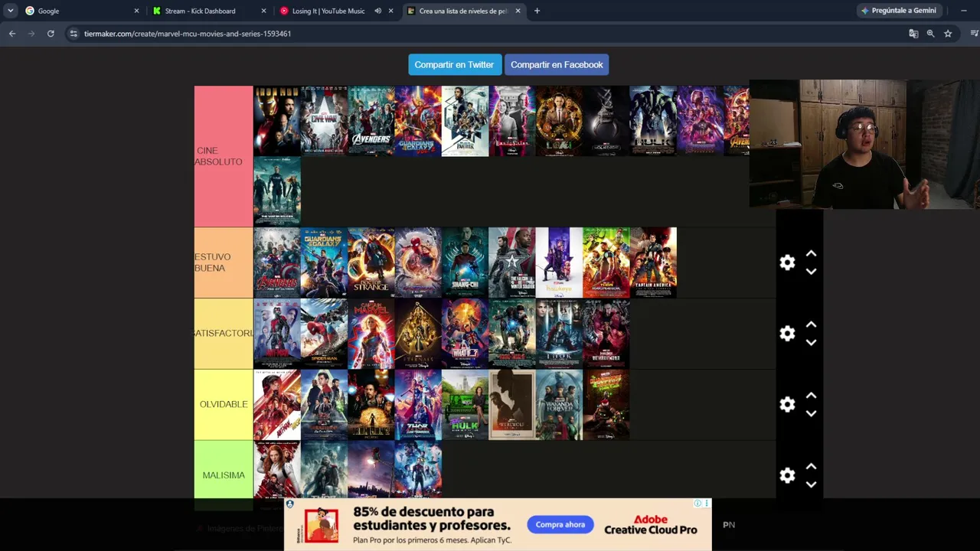Move the SATISFACTORIO tier row down
Viewport: 980px width, 551px height.
click(x=811, y=343)
